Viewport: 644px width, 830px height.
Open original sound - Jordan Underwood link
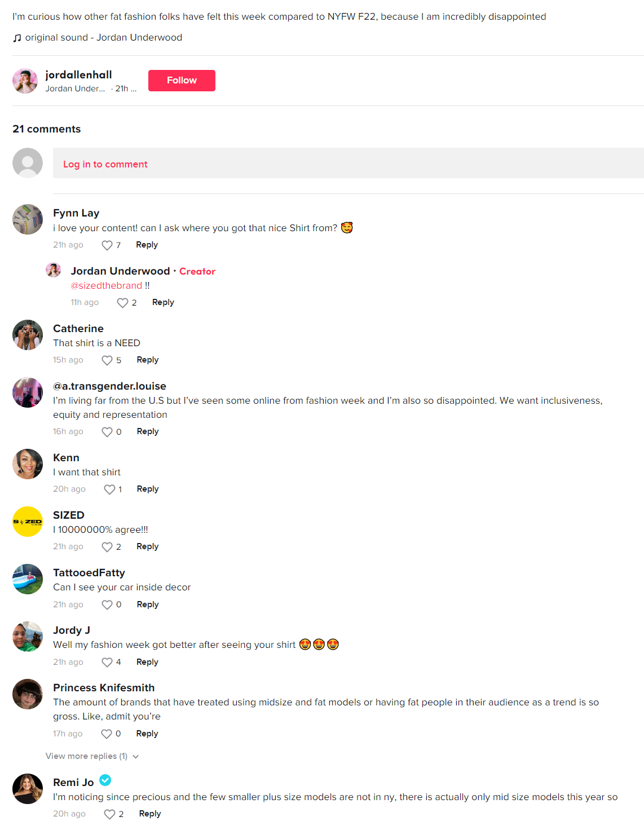pos(104,37)
